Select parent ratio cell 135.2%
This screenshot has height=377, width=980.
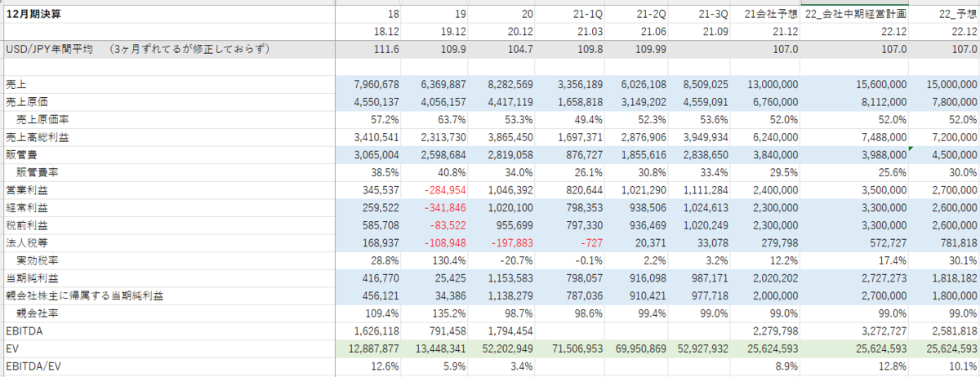(448, 313)
